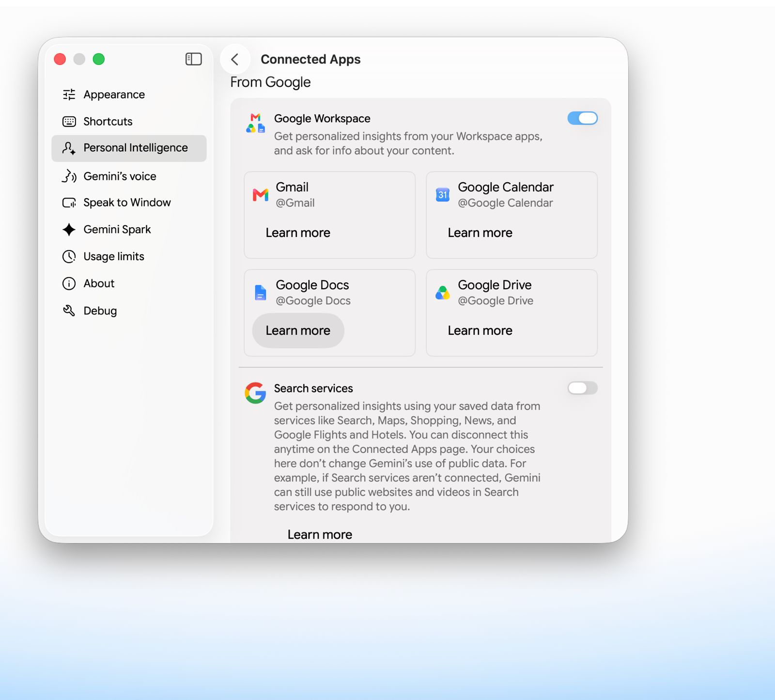Enable the Search services toggle
Viewport: 775px width, 700px height.
(x=583, y=388)
